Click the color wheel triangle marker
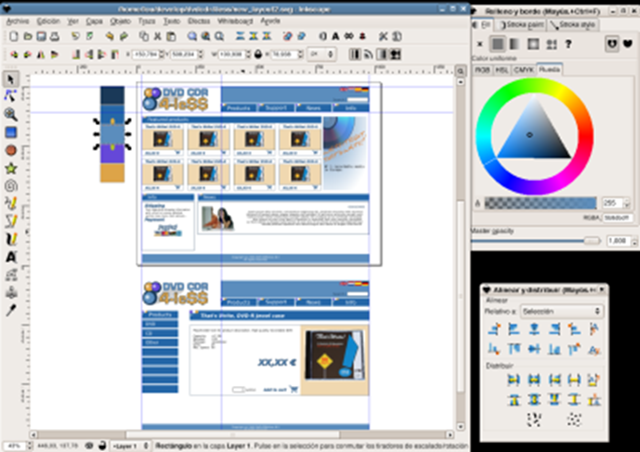 pos(529,135)
